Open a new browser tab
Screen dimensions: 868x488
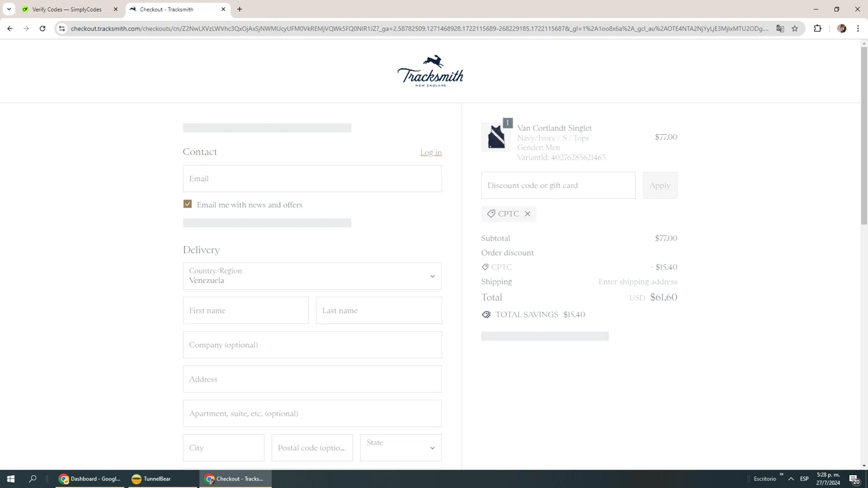tap(240, 9)
